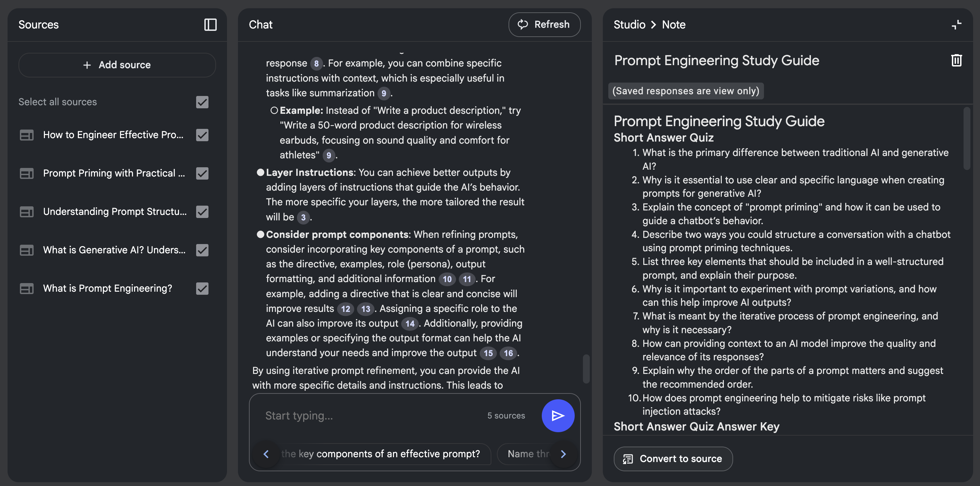Collapse the Sources panel icon
The image size is (980, 486).
pos(211,25)
